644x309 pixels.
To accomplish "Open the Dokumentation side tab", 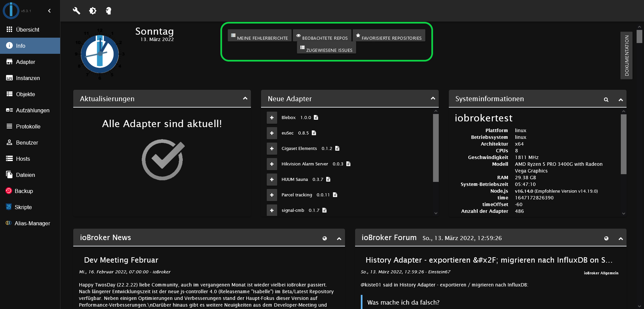I will pos(627,55).
